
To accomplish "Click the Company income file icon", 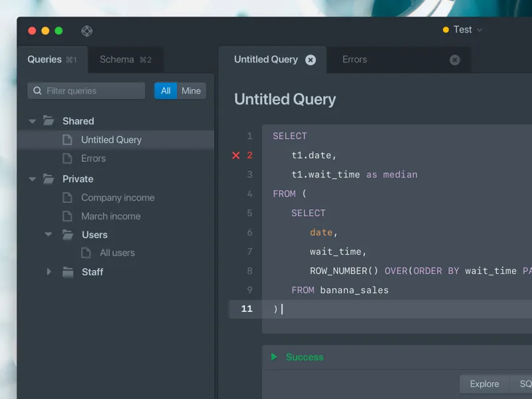I will [x=67, y=198].
